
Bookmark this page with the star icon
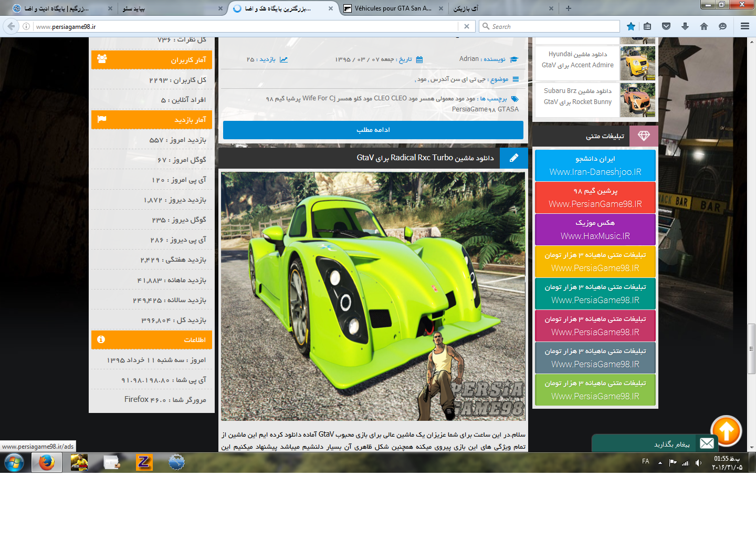(631, 26)
